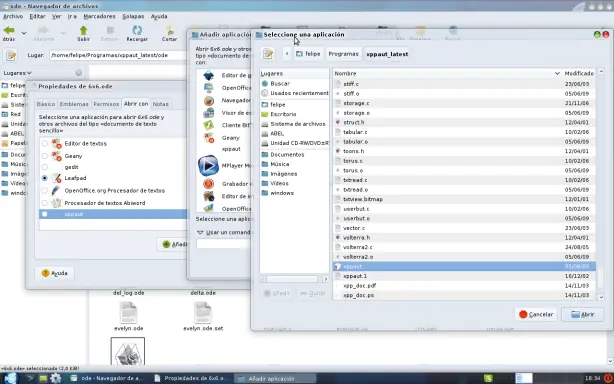614x384 pixels.
Task: Sort by Nombre column header
Action: point(447,73)
